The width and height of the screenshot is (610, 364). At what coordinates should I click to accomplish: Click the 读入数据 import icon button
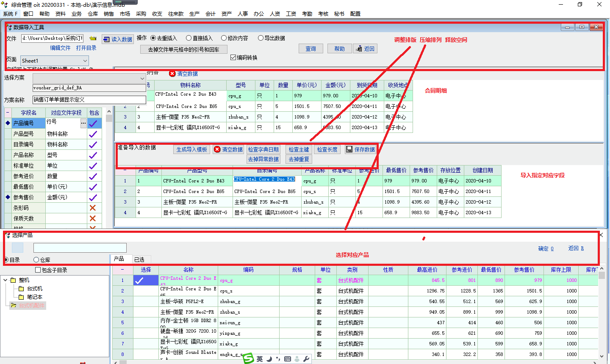point(118,39)
